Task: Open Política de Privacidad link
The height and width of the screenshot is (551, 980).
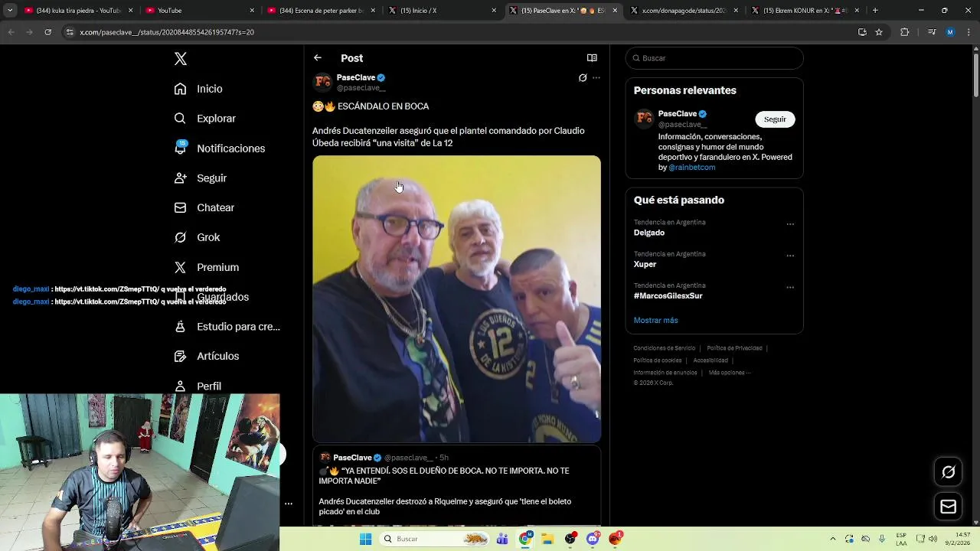Action: pos(734,348)
